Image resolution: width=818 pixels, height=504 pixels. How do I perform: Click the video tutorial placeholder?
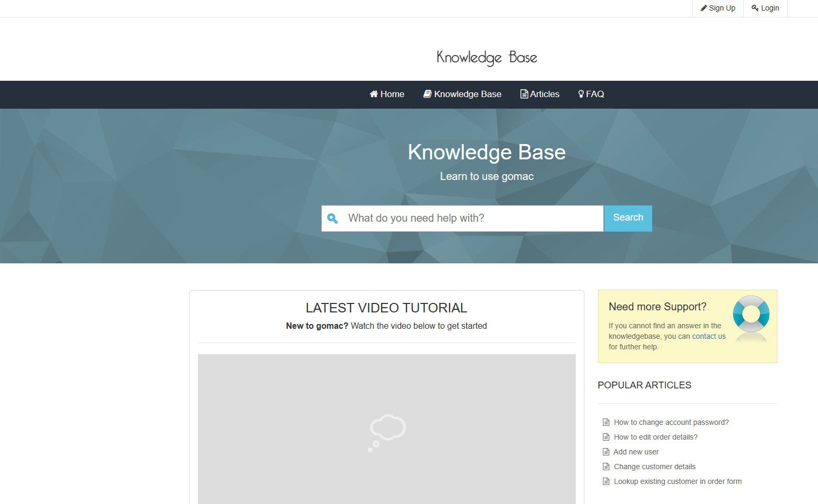[x=386, y=429]
